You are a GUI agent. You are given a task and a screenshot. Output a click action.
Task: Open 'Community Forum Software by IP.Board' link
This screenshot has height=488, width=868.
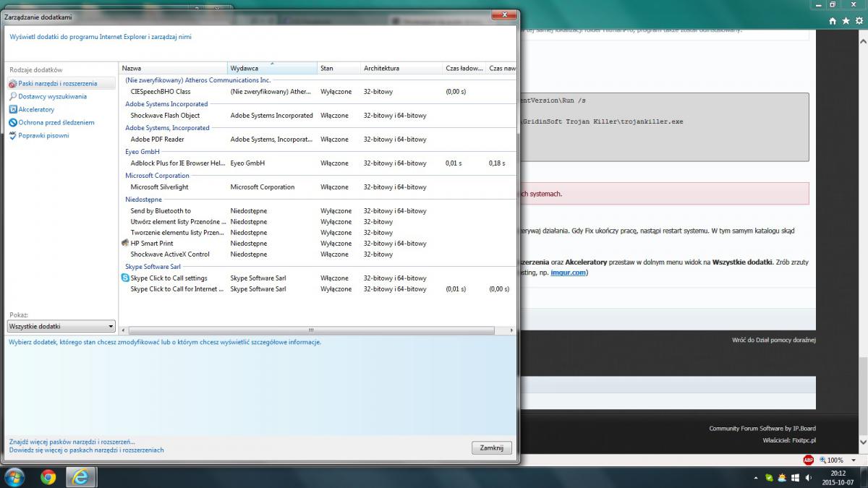pyautogui.click(x=762, y=429)
